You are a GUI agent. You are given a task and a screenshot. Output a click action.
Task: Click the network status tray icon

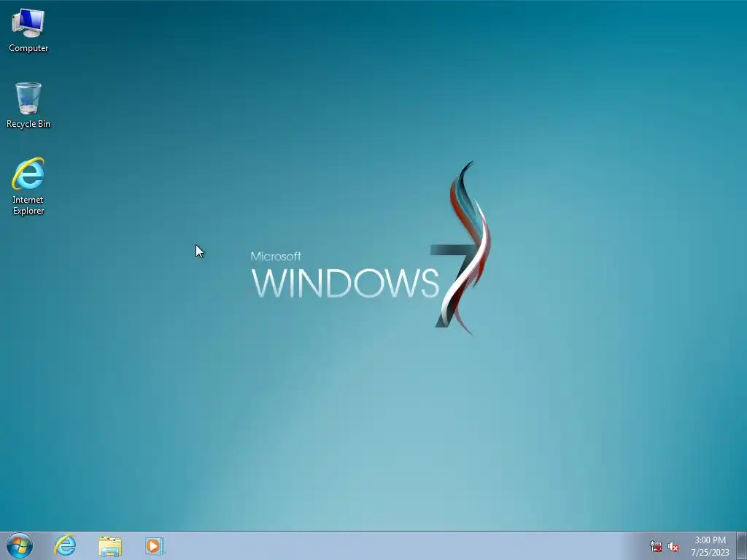tap(656, 546)
